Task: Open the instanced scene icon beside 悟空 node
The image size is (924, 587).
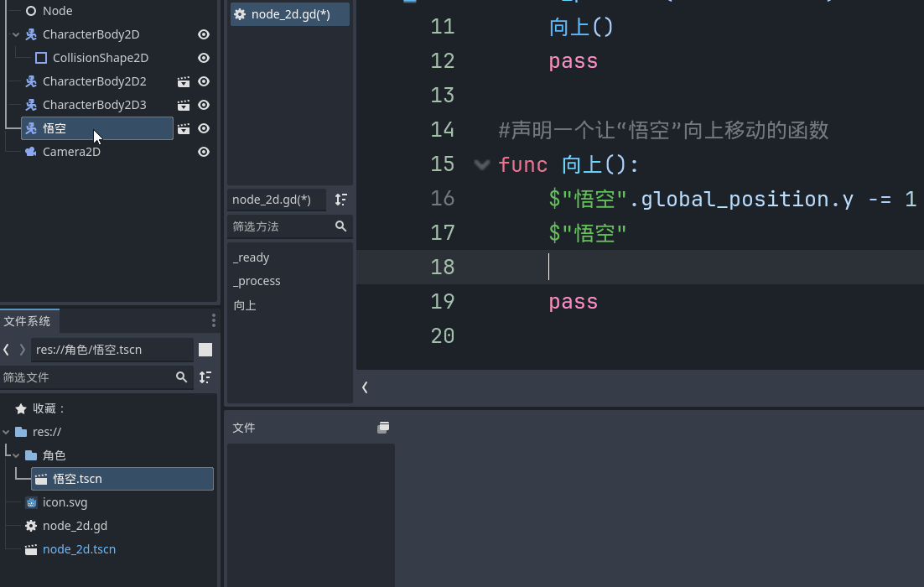Action: 183,128
